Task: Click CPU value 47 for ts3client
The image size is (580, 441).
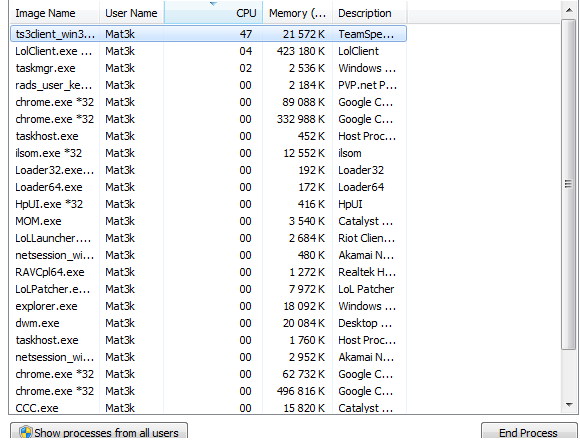Action: pos(246,34)
